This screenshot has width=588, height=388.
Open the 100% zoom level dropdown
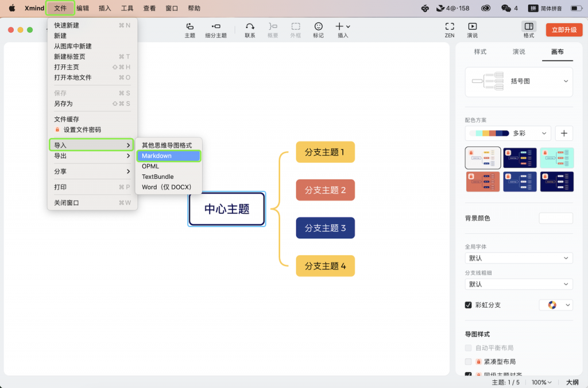[541, 382]
